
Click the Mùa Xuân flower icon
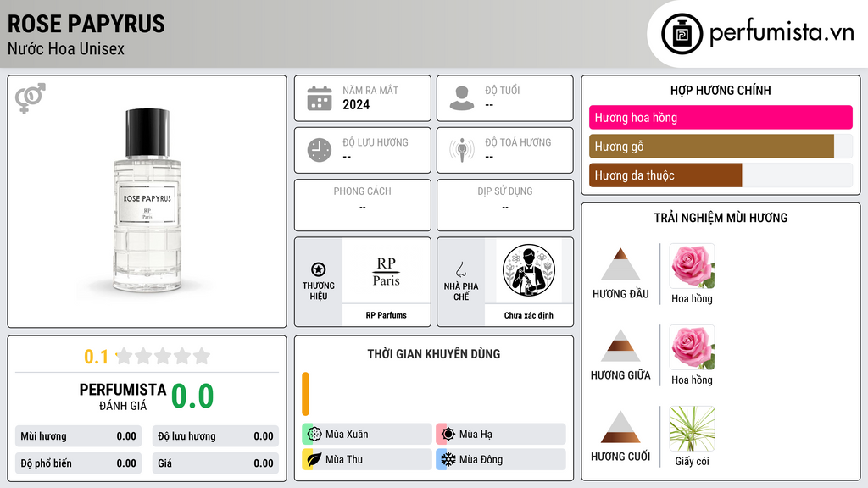pyautogui.click(x=314, y=435)
